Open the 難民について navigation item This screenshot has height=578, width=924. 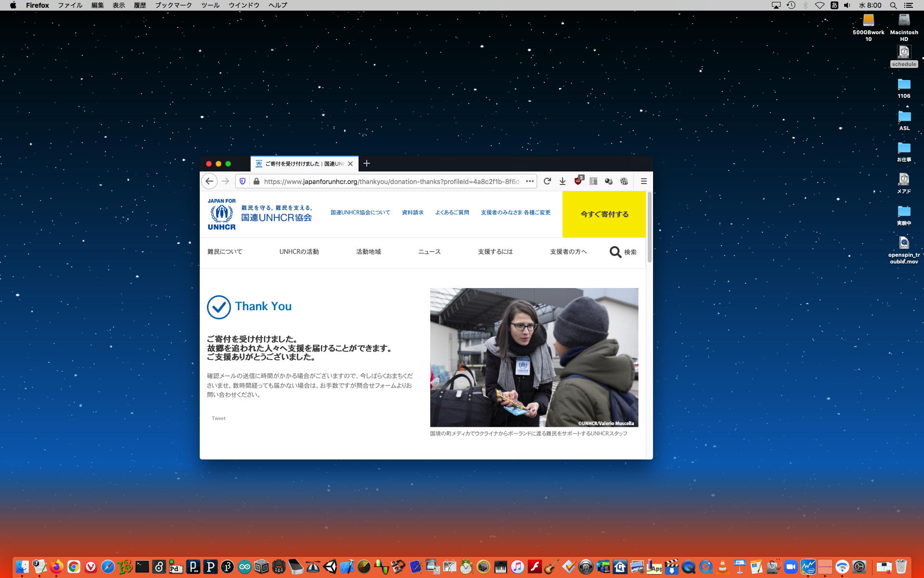pos(225,252)
